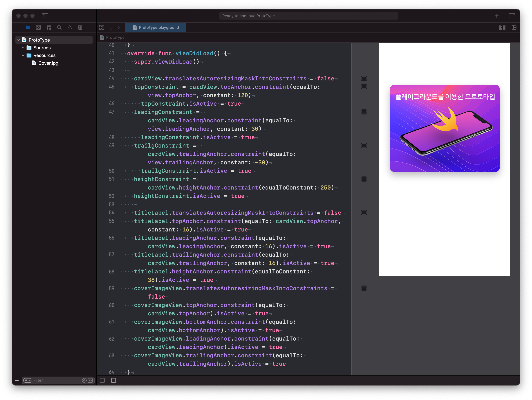The image size is (532, 400).
Task: Click the add editor split icon
Action: point(514,27)
